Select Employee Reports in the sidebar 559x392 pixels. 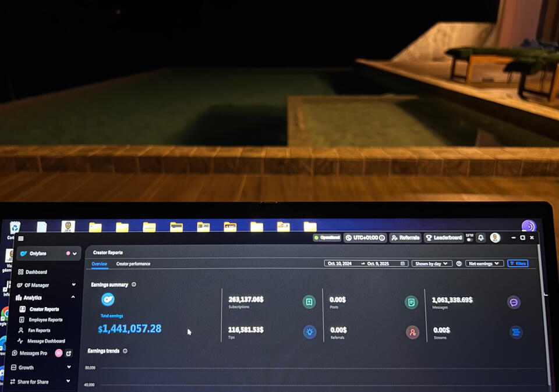click(45, 320)
